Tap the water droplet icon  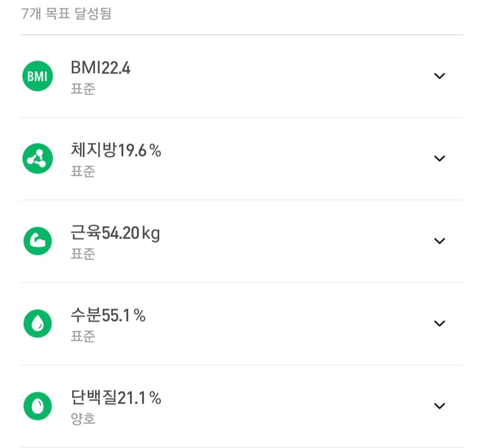[38, 323]
